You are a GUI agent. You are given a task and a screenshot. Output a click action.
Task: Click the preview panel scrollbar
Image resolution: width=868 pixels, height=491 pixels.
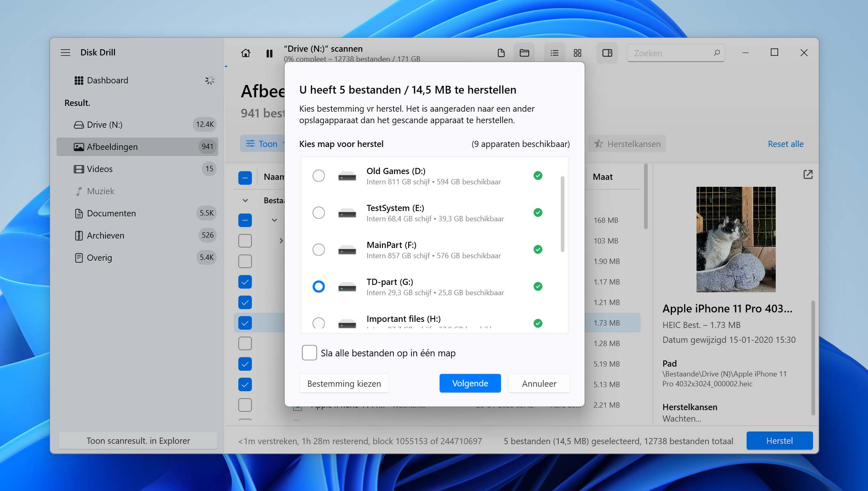click(813, 358)
